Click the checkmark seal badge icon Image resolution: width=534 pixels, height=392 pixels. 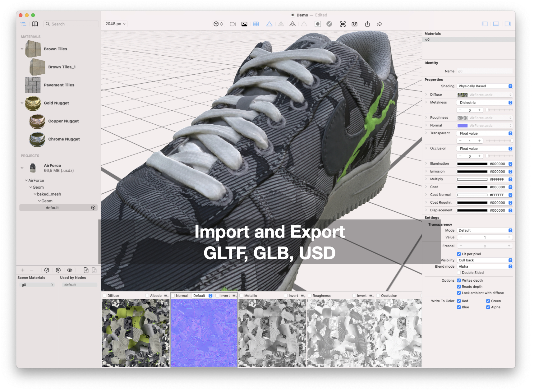coord(47,270)
